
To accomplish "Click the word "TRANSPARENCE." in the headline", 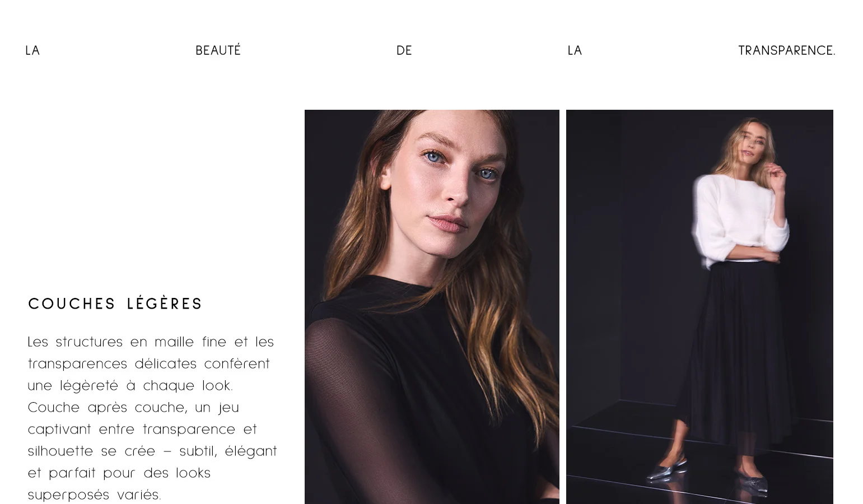I will 786,50.
